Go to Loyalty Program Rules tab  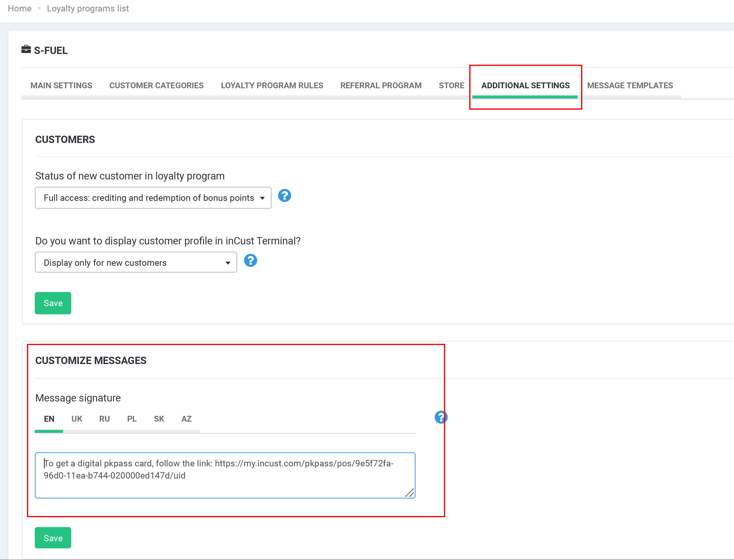pos(272,86)
